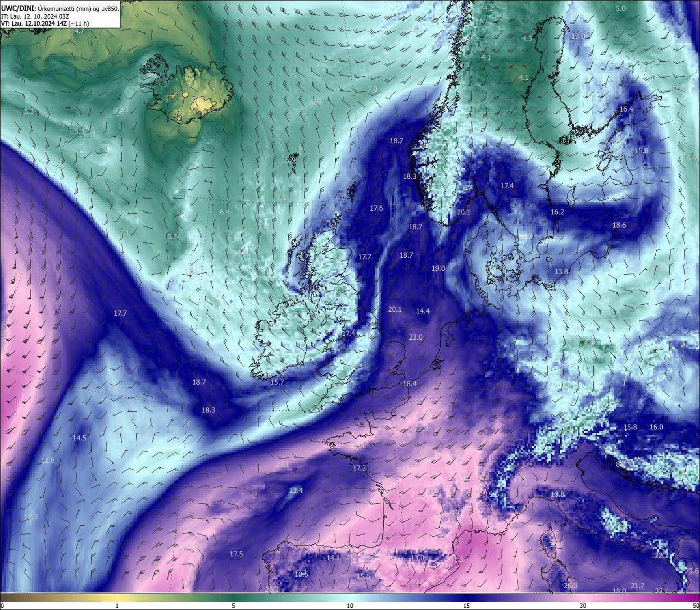Click the '22.0' value off the Dutch coast
The image size is (700, 610).
[416, 338]
